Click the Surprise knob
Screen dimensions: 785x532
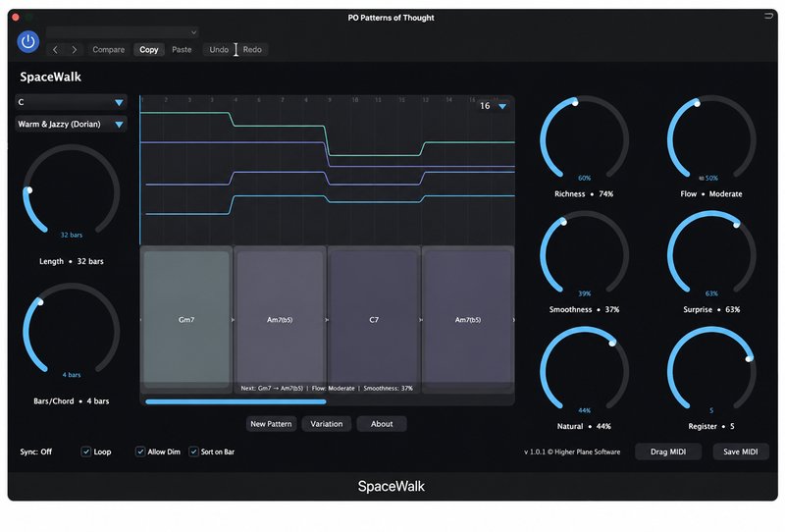coord(711,254)
